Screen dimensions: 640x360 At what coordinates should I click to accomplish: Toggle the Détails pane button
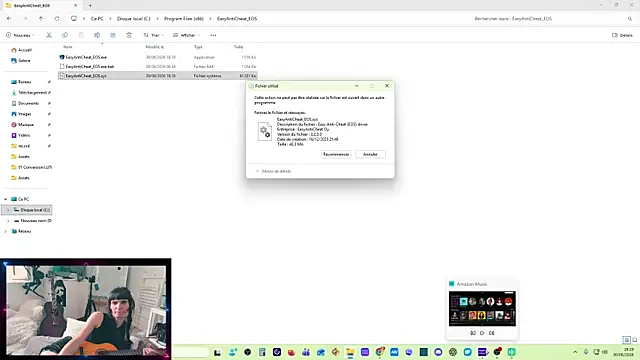click(622, 35)
